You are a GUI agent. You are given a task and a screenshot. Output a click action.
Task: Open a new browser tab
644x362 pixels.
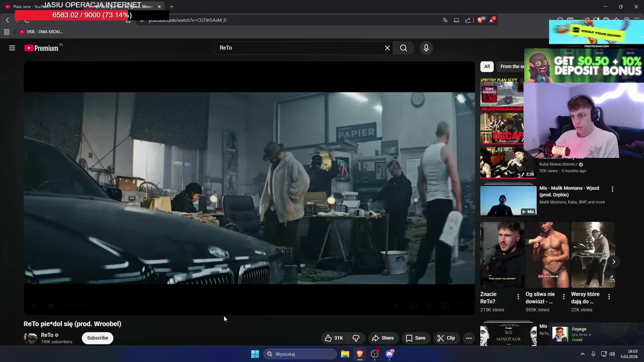[x=172, y=7]
